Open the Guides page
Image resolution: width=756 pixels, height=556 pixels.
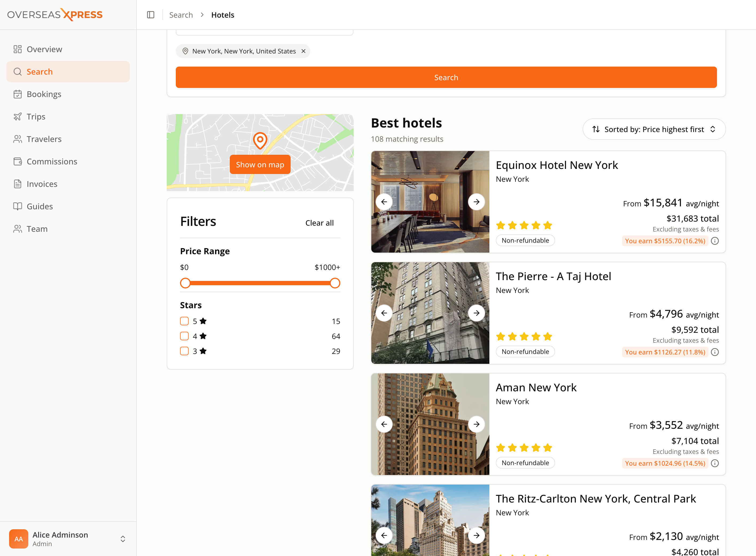(68, 206)
